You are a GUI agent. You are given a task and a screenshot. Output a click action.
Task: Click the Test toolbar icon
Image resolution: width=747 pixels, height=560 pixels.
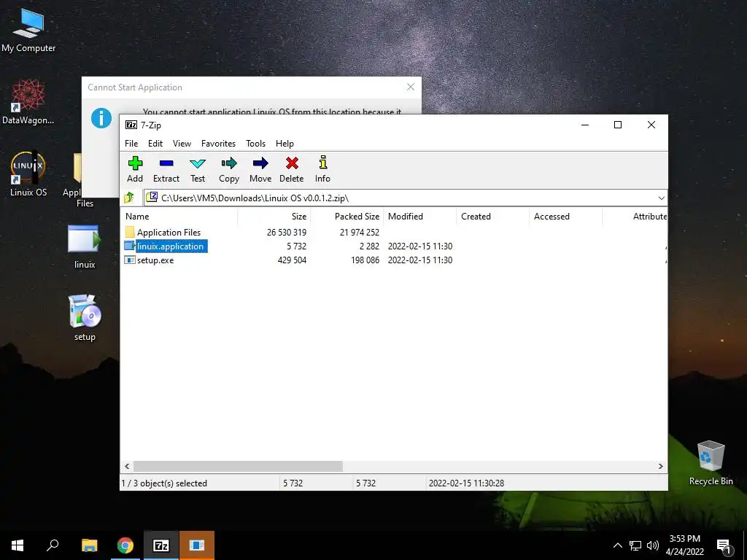(198, 163)
